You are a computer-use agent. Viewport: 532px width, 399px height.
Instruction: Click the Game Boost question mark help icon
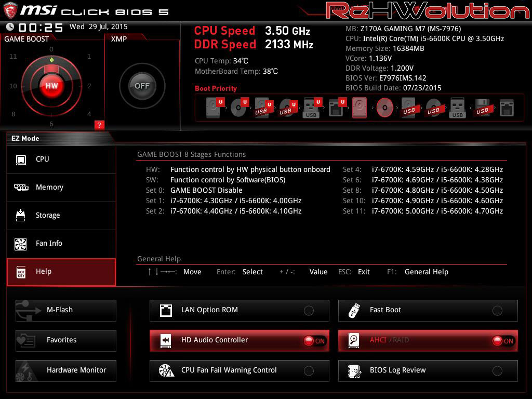coord(99,125)
